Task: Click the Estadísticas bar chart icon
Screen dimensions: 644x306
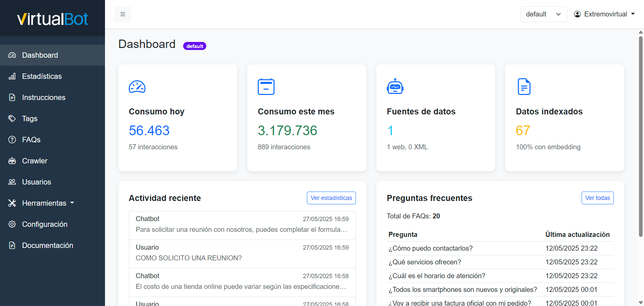Action: point(12,76)
